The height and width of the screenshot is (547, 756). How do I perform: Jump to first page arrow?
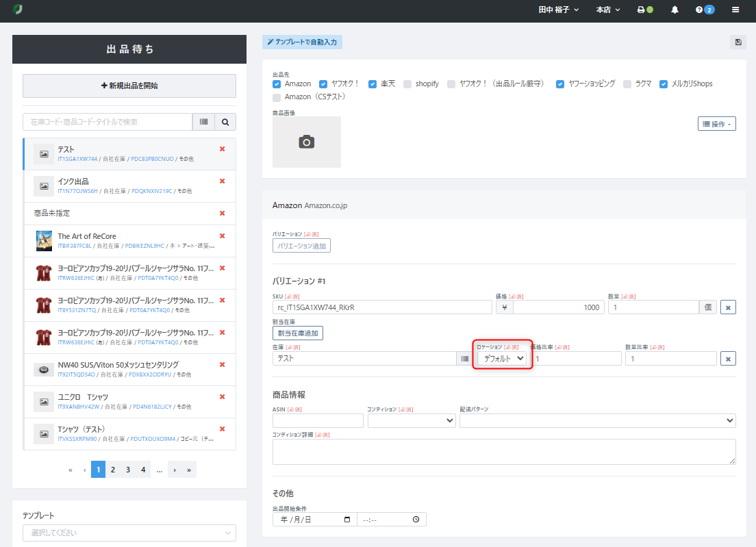tap(71, 470)
